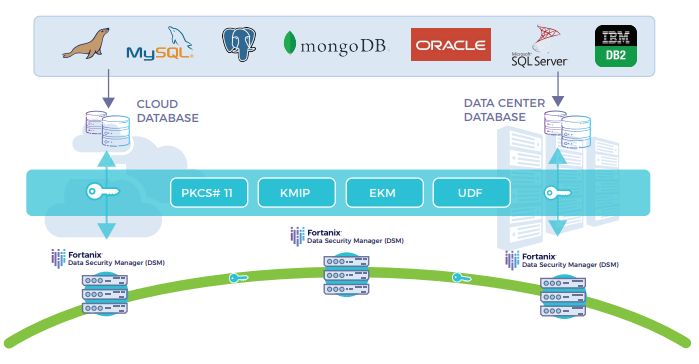Click the down arrow below the MariaDB logo
The height and width of the screenshot is (364, 699).
pyautogui.click(x=108, y=89)
